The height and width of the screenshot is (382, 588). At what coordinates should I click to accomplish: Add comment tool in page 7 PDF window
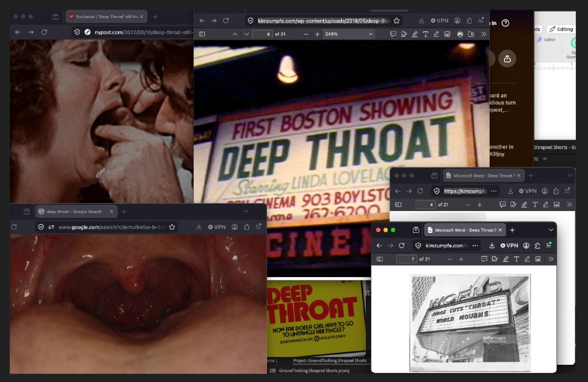tap(484, 259)
